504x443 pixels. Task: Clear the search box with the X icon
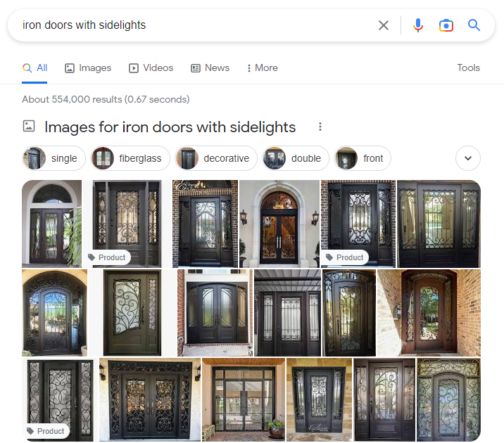(x=384, y=25)
